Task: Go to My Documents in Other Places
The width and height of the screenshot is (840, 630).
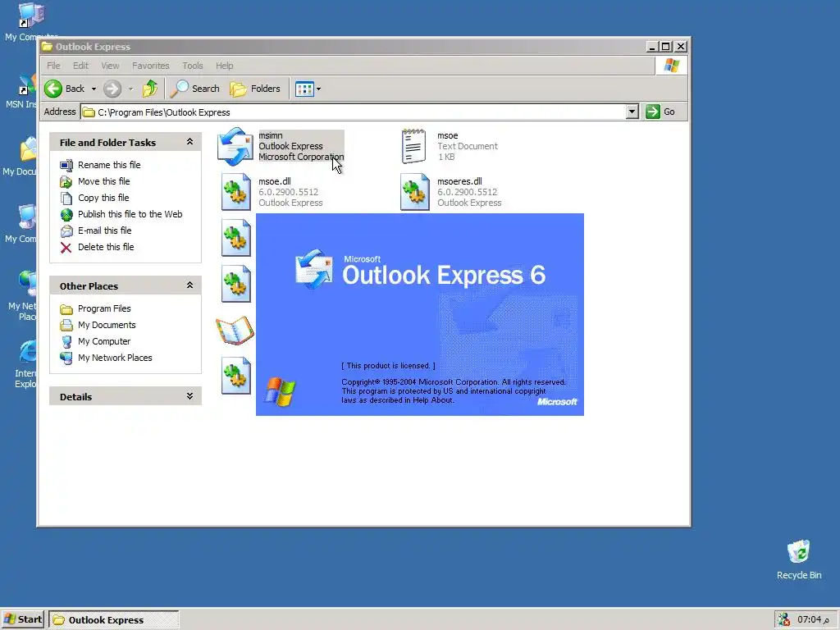Action: click(x=107, y=325)
